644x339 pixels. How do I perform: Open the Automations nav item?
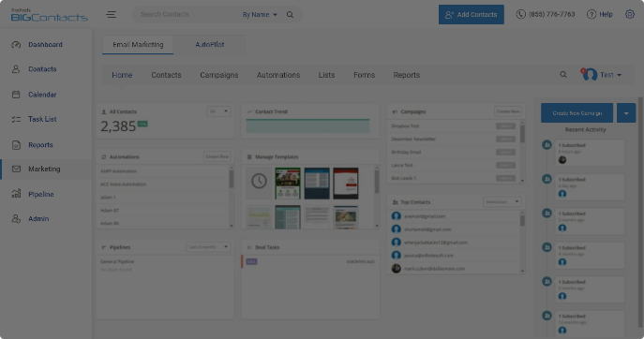click(278, 75)
